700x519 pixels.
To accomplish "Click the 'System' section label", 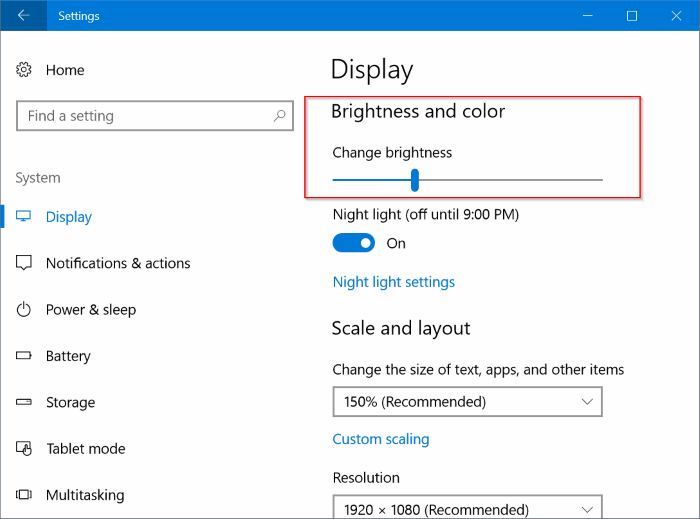I will tap(38, 178).
